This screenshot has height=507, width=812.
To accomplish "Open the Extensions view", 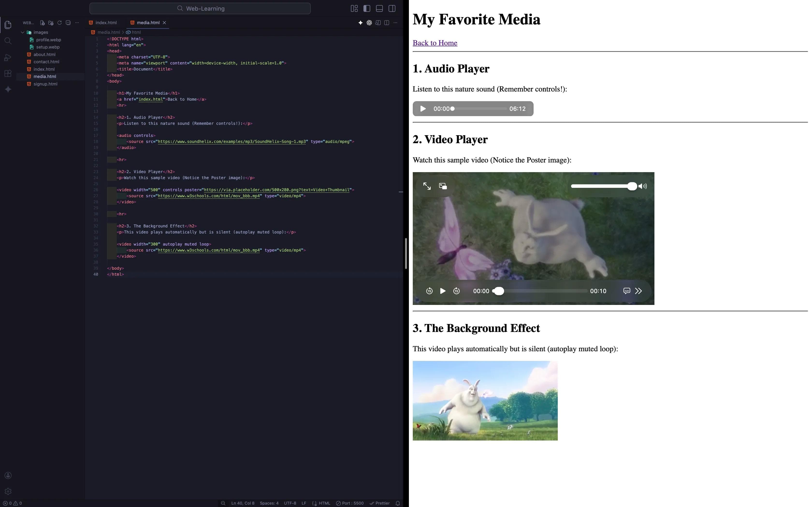I will click(x=8, y=73).
